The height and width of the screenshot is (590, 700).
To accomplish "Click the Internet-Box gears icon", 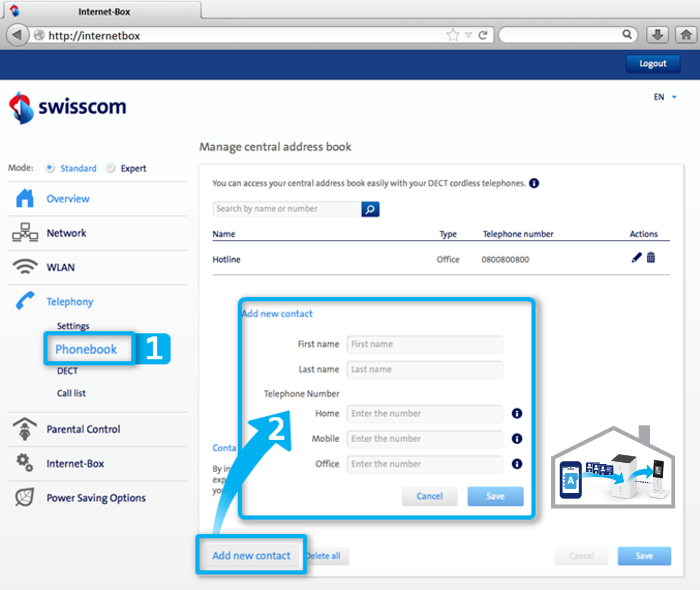I will click(25, 463).
